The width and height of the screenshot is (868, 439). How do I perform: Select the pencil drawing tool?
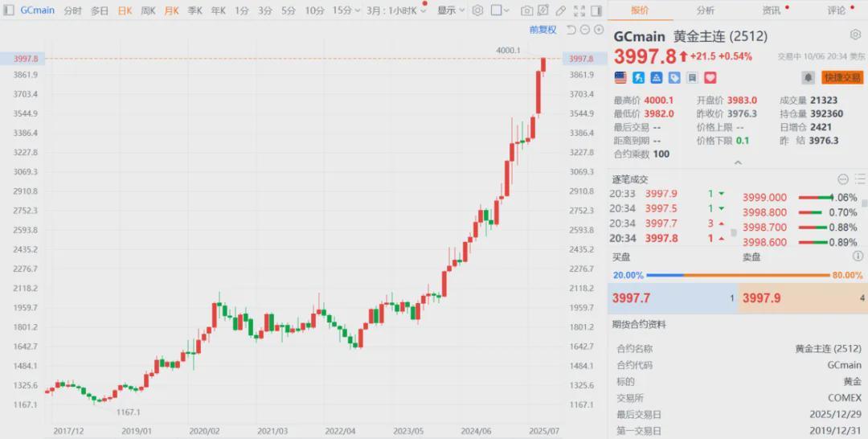pos(560,10)
